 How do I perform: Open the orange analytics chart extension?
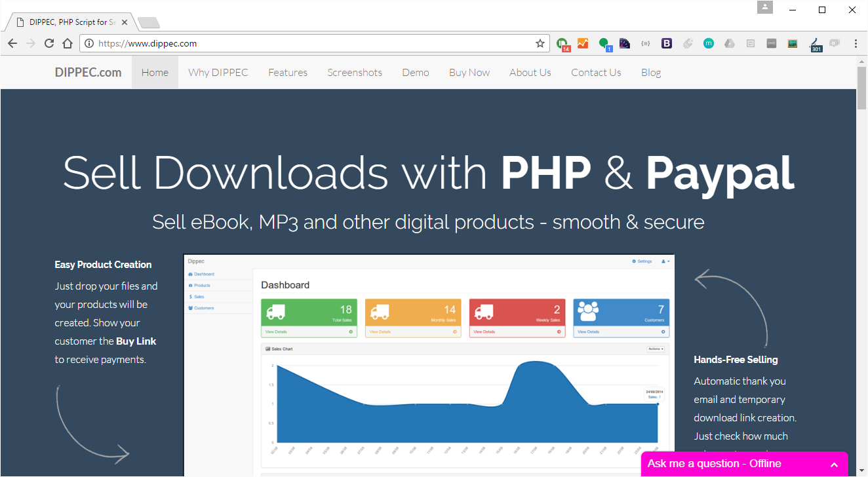click(583, 43)
